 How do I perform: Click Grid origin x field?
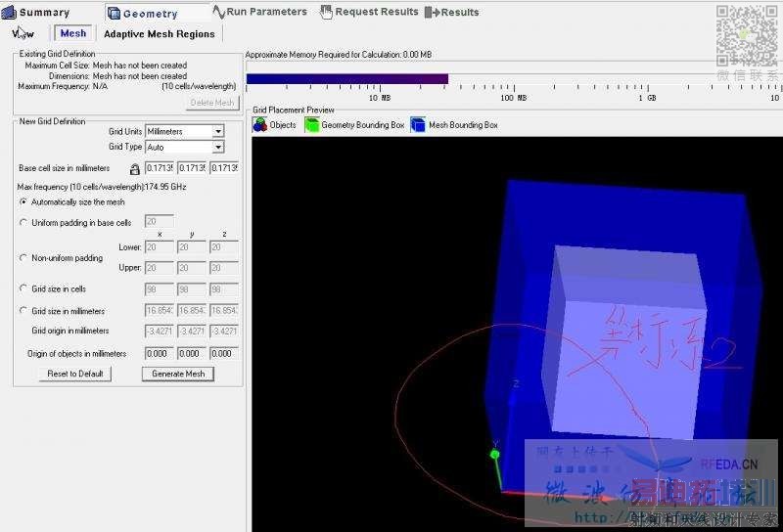160,331
